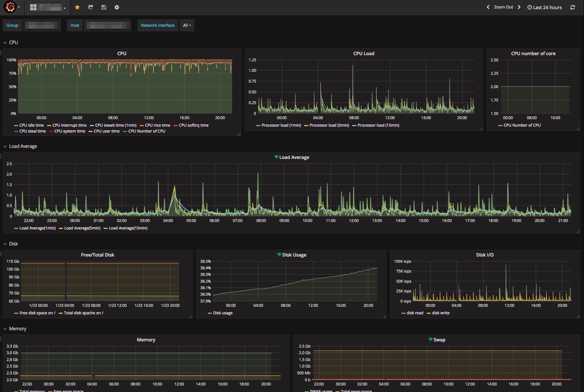The width and height of the screenshot is (584, 392).
Task: Click the Zoom Out button
Action: pos(503,7)
